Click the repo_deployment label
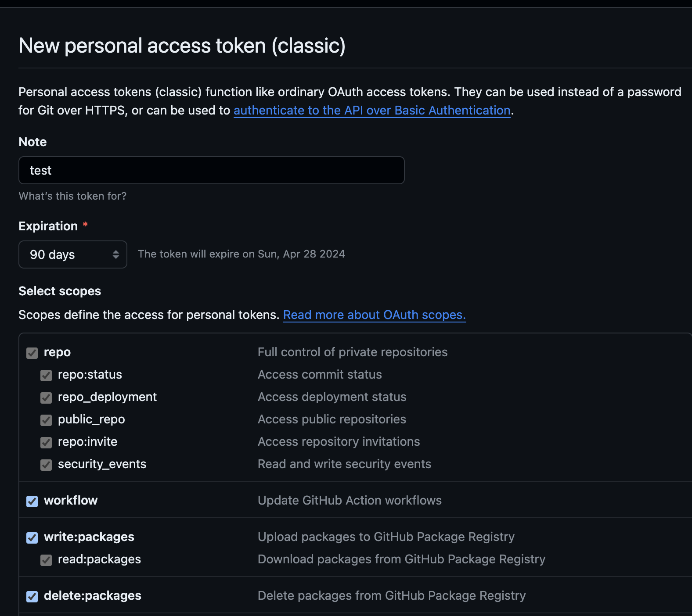 coord(107,397)
